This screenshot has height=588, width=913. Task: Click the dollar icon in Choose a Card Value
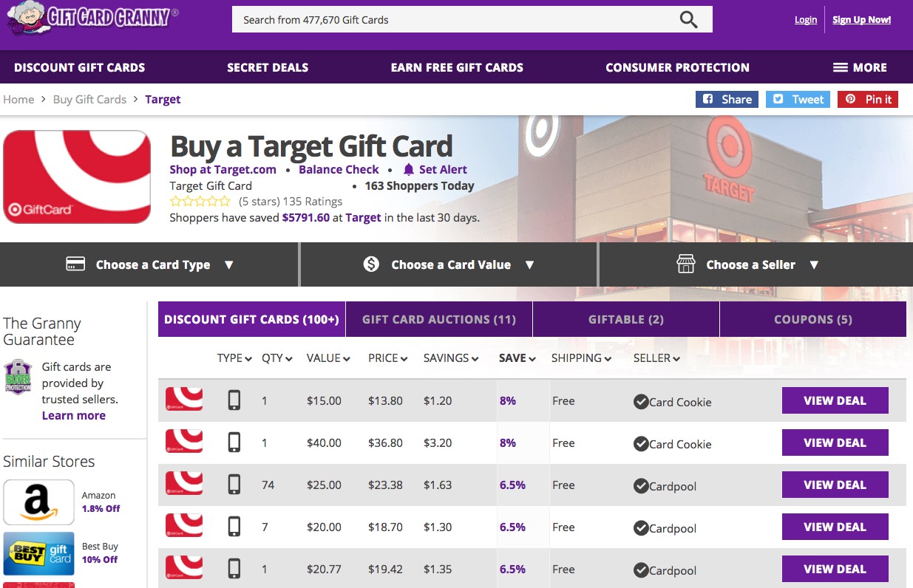click(371, 264)
